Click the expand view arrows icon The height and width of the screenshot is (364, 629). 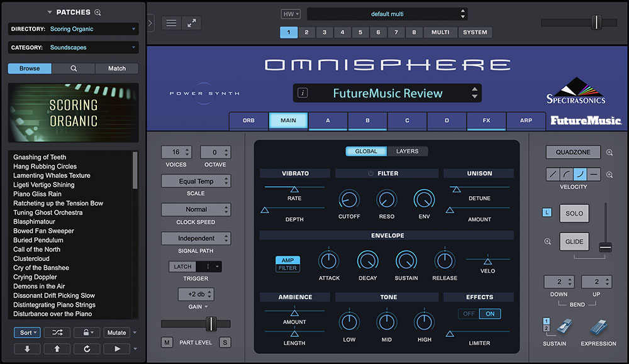[191, 23]
